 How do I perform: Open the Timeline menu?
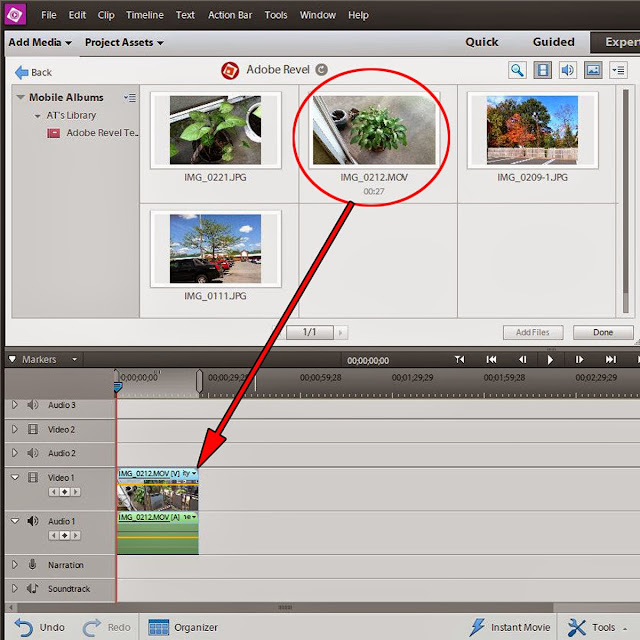click(x=144, y=15)
